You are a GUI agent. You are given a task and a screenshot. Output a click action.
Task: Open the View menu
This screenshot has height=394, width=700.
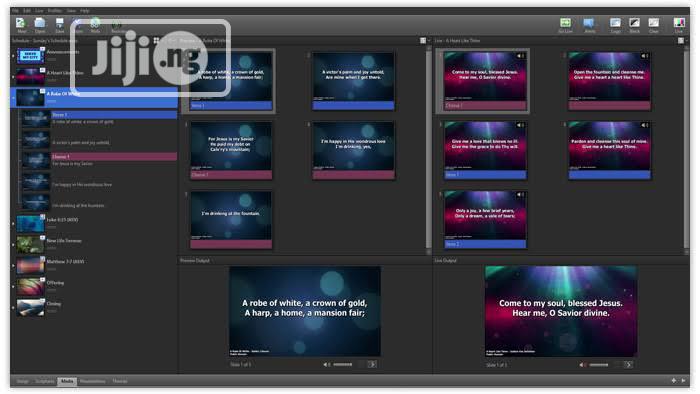[71, 10]
